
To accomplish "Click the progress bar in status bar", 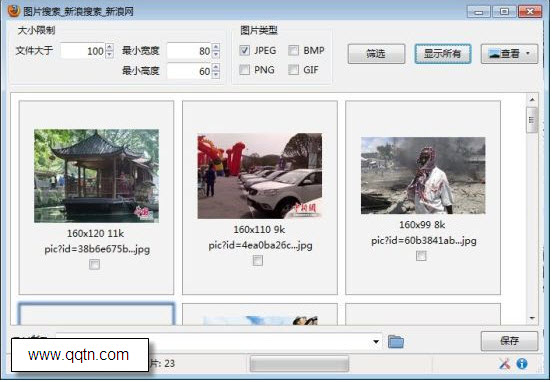I will point(299,364).
